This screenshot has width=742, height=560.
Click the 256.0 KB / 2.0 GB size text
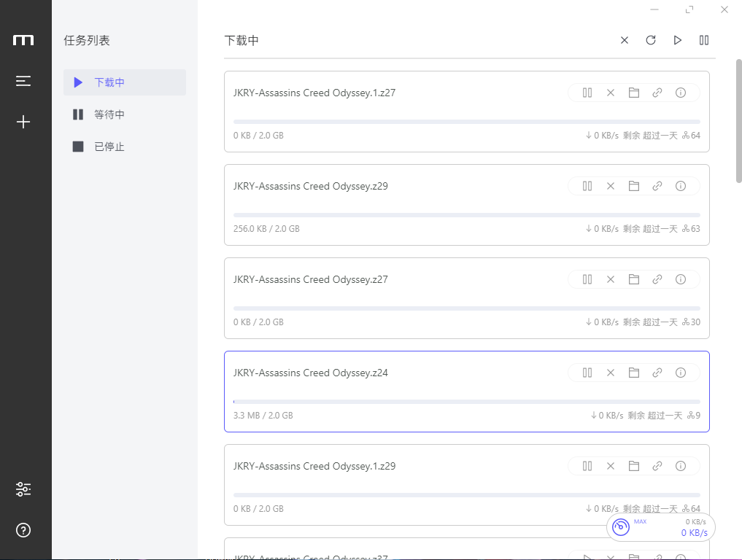pyautogui.click(x=266, y=228)
